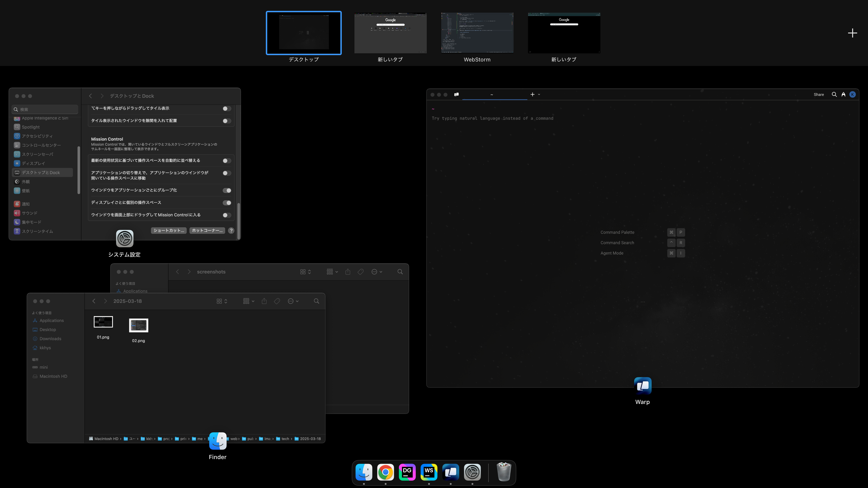Image resolution: width=868 pixels, height=488 pixels.
Task: Enable 最新の使用状況に基づいて操作スペースを自動的に並べ替える
Action: (227, 161)
